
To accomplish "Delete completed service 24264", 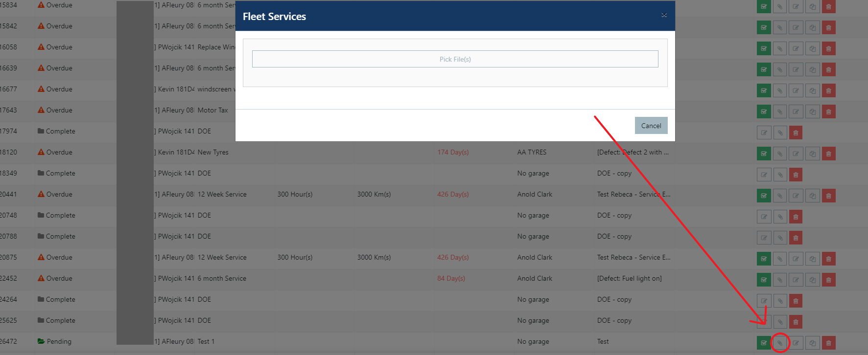I will click(x=796, y=301).
